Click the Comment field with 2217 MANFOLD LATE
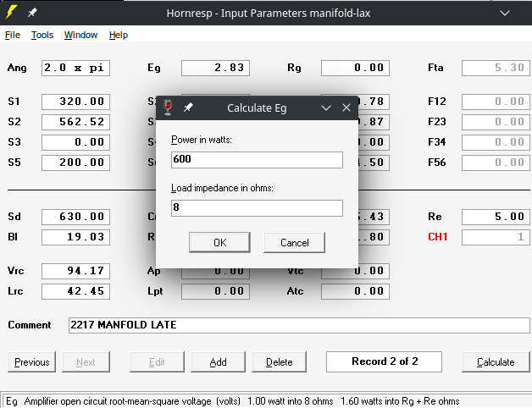532x408 pixels. (x=299, y=326)
